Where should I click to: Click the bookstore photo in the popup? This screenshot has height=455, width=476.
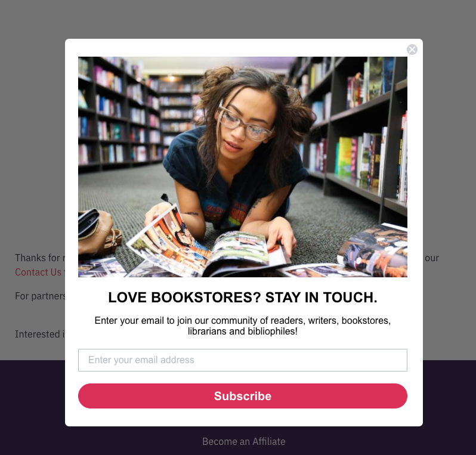[x=243, y=166]
